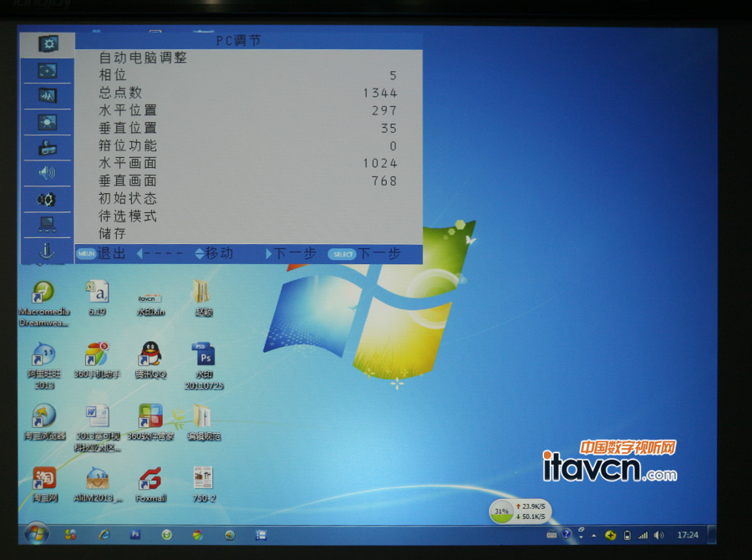Click the volume icon in system tray
752x560 pixels.
659,535
